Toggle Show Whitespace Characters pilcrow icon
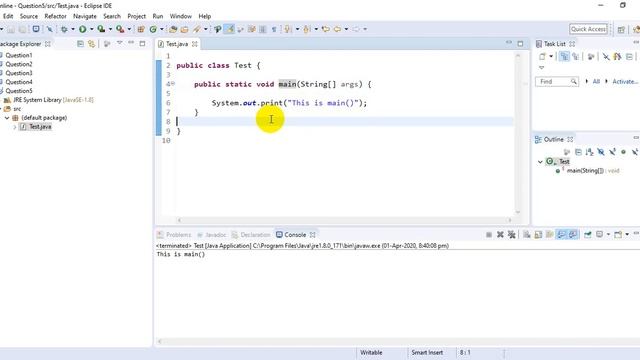Screen dimensions: 640x360 tap(274, 29)
